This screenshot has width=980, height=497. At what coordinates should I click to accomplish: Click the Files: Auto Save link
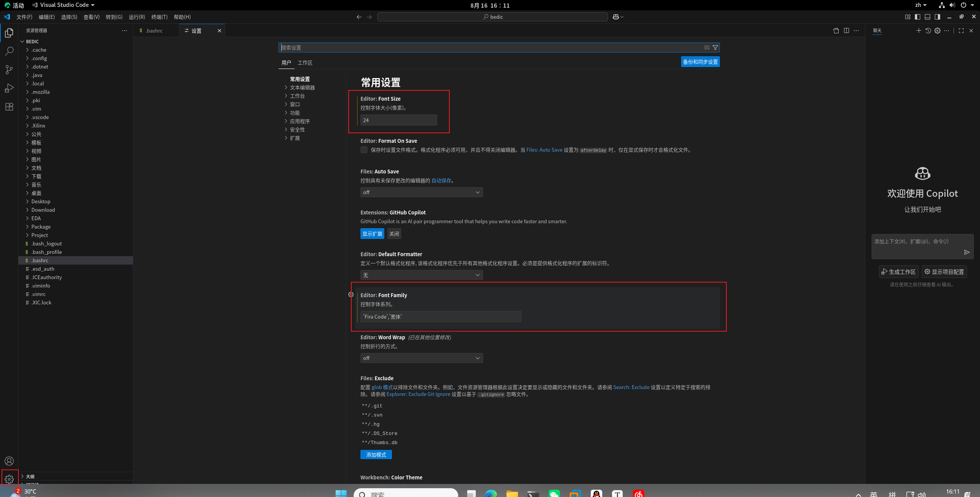click(544, 150)
